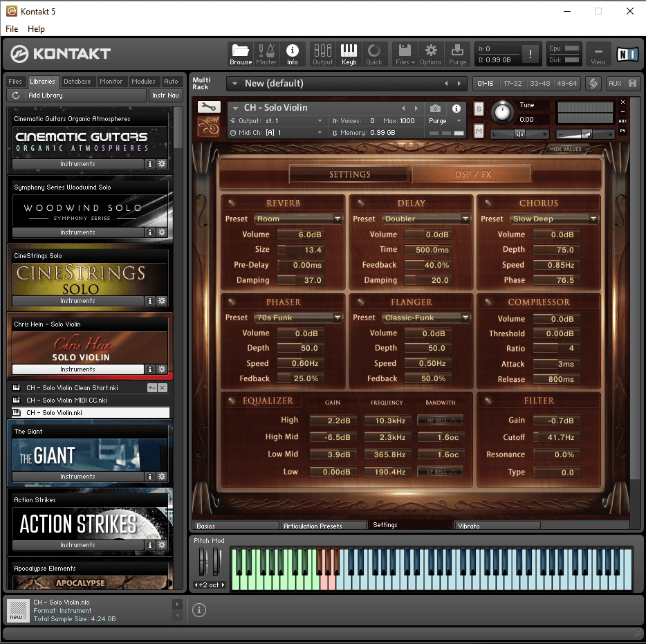Open The Giant library settings gear
The height and width of the screenshot is (644, 646).
[162, 477]
